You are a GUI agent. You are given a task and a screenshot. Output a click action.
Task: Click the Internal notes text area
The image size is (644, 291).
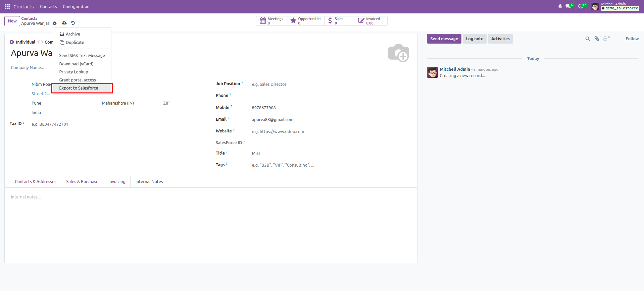(211, 197)
